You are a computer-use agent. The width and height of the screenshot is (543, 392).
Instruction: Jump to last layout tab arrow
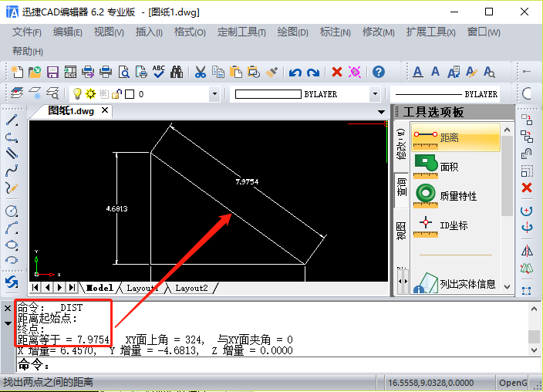(x=72, y=287)
